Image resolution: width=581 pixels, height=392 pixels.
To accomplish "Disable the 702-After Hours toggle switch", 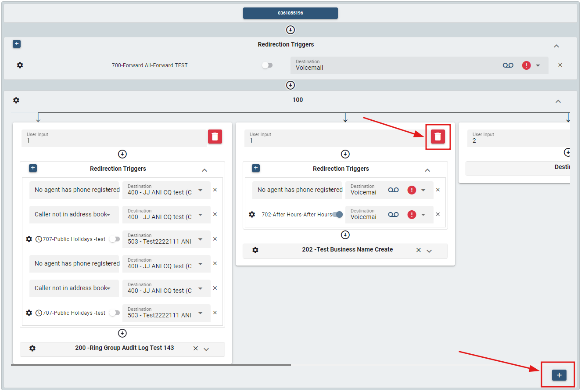I will pyautogui.click(x=337, y=215).
